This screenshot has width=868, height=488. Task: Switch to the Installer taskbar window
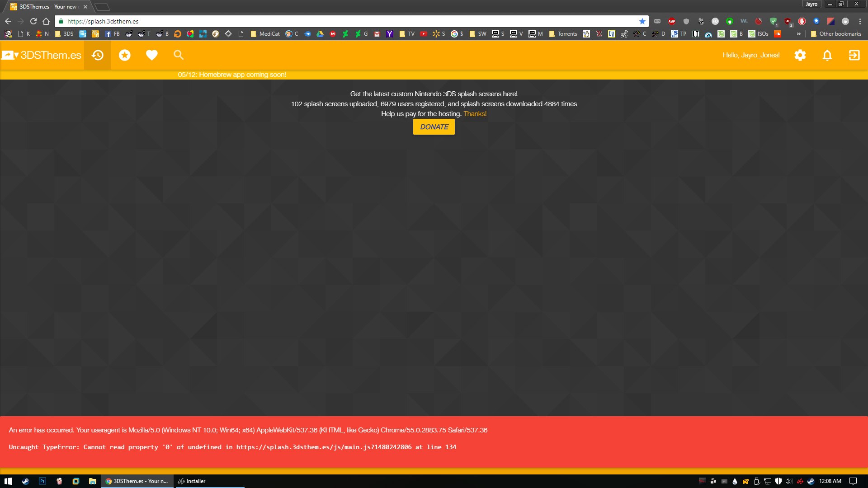click(x=209, y=481)
